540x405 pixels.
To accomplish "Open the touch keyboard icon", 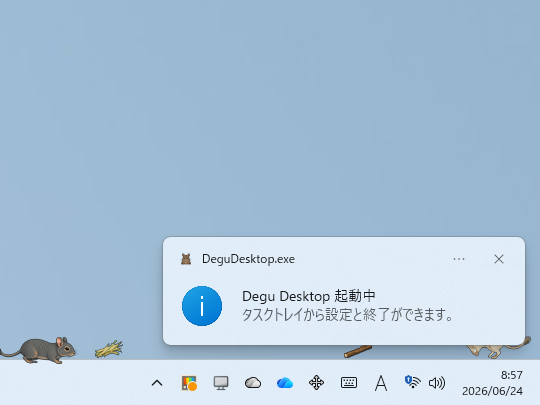I will [x=349, y=383].
